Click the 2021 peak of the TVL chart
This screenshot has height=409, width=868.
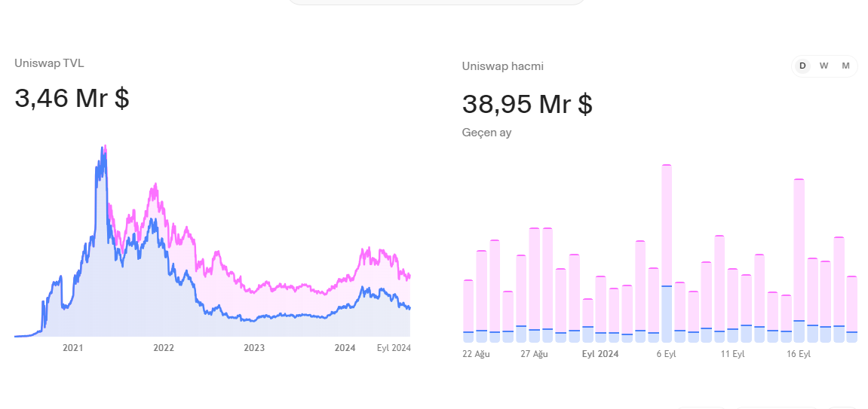point(104,151)
